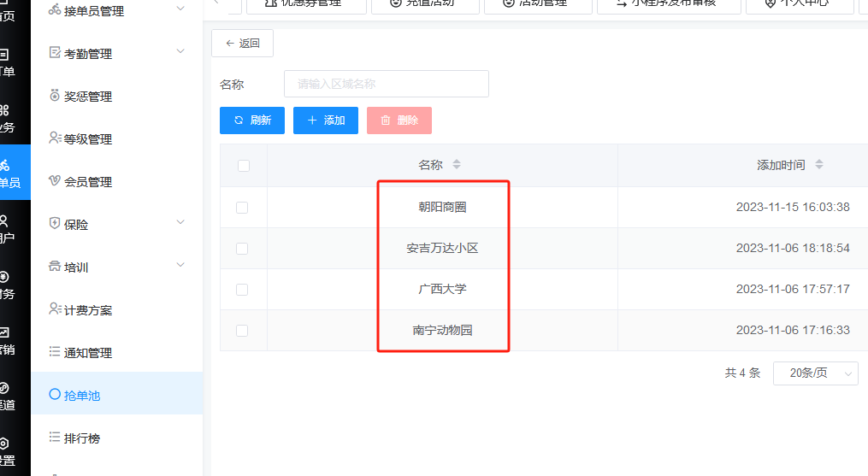This screenshot has width=868, height=476.
Task: Focus the 请输入区域名称 name input field
Action: coord(387,84)
